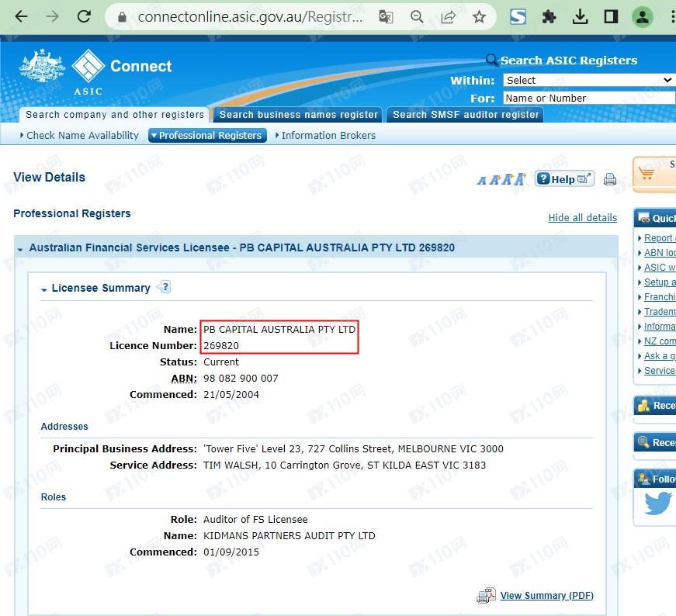This screenshot has height=616, width=676.
Task: Click the padlock site info icon
Action: [x=122, y=17]
